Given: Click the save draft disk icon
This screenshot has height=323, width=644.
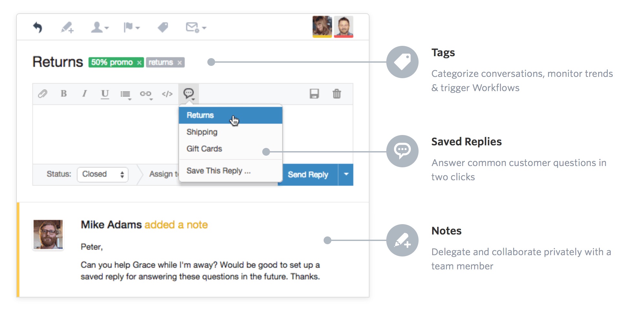Looking at the screenshot, I should tap(314, 94).
